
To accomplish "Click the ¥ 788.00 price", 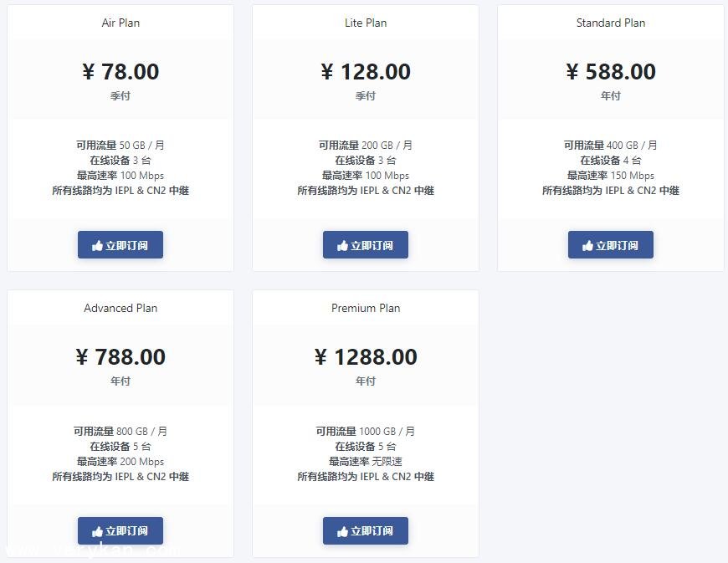I will (x=120, y=357).
